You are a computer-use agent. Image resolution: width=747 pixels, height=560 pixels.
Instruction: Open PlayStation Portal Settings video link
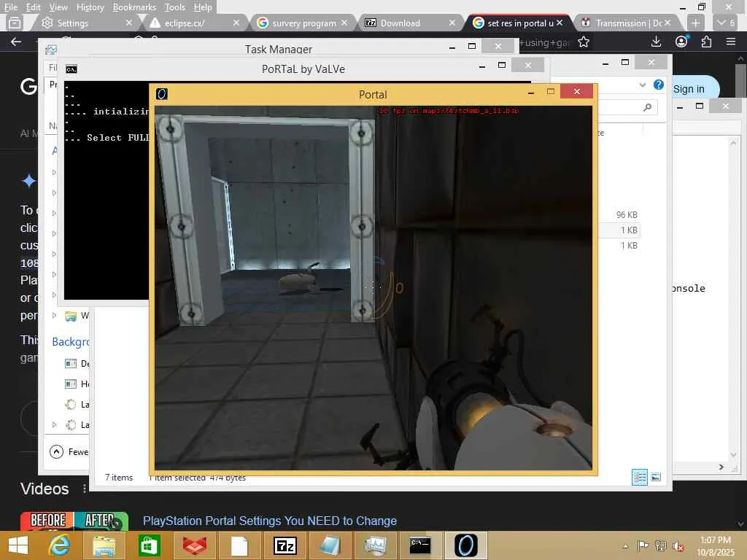(270, 521)
